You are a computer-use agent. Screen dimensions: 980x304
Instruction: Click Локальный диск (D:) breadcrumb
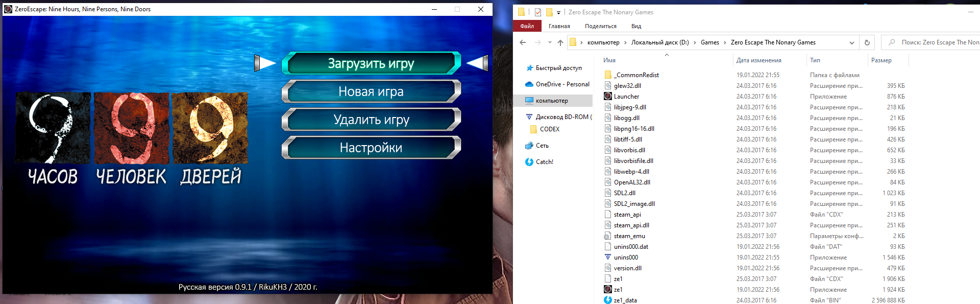pos(660,42)
